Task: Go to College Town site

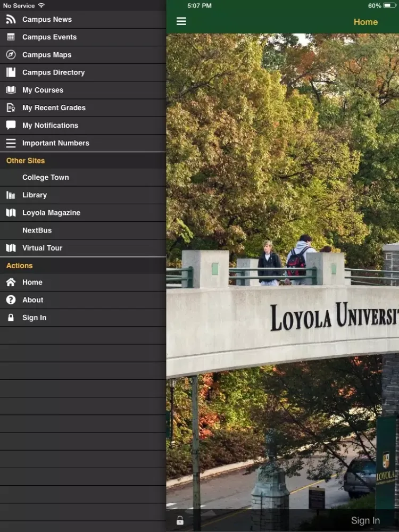Action: tap(83, 178)
